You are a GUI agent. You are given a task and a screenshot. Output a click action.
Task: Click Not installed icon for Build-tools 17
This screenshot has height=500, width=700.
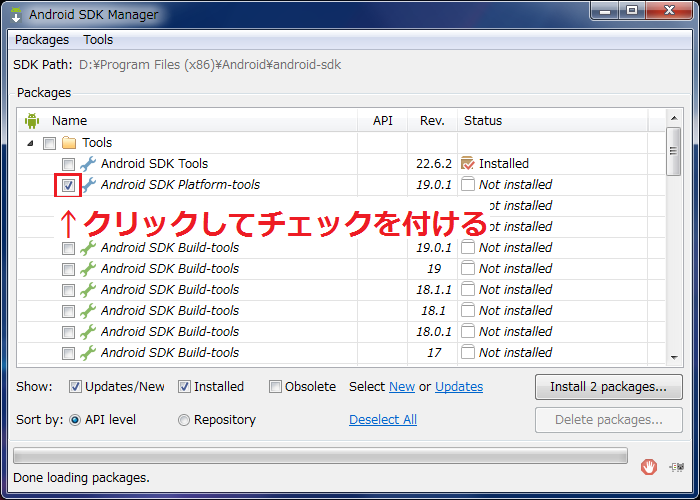pyautogui.click(x=467, y=352)
